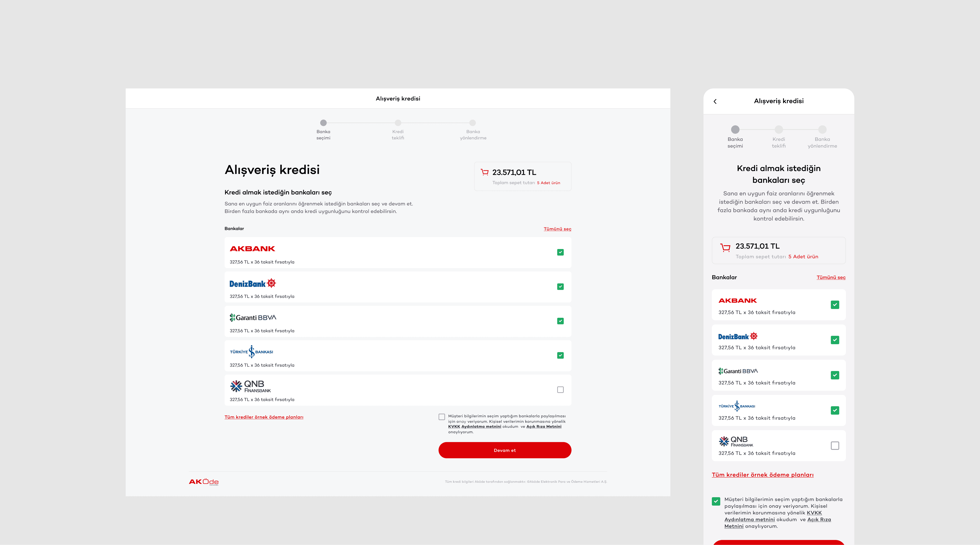
Task: Enable the data sharing consent checkbox on desktop
Action: [x=442, y=417]
